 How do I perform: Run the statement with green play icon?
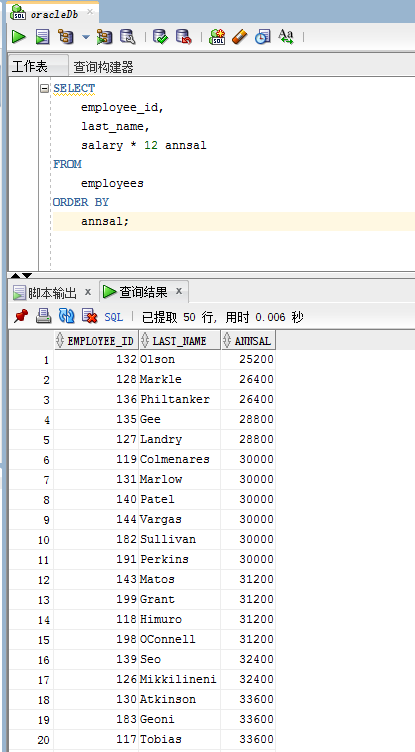click(19, 36)
